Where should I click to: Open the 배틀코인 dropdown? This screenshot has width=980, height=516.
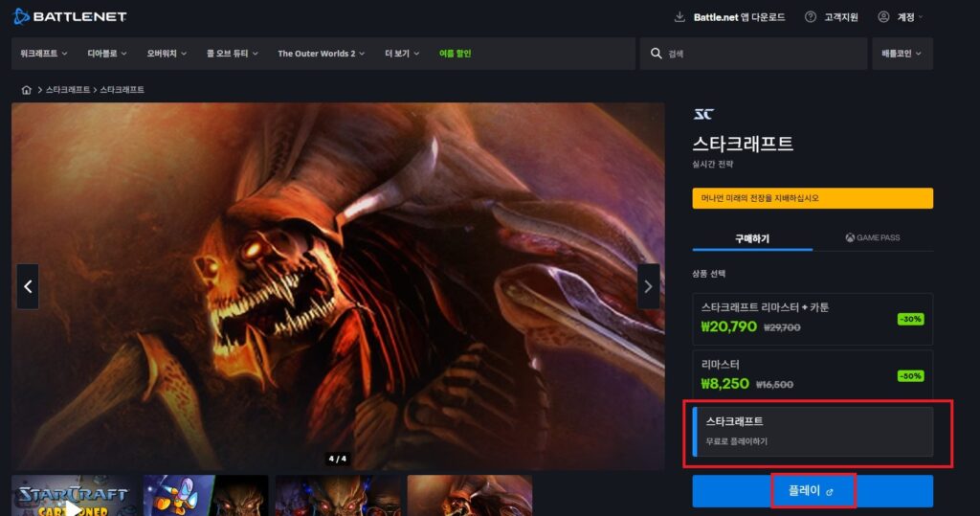(x=902, y=54)
